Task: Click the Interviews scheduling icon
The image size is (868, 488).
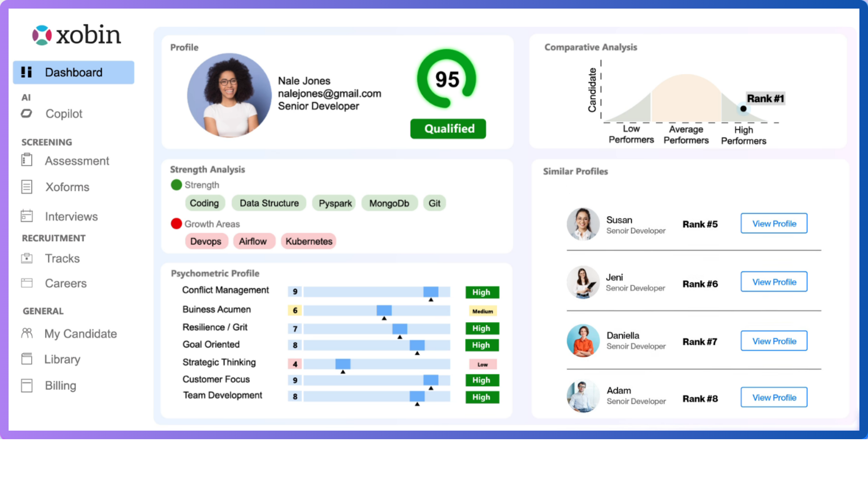Action: tap(28, 216)
